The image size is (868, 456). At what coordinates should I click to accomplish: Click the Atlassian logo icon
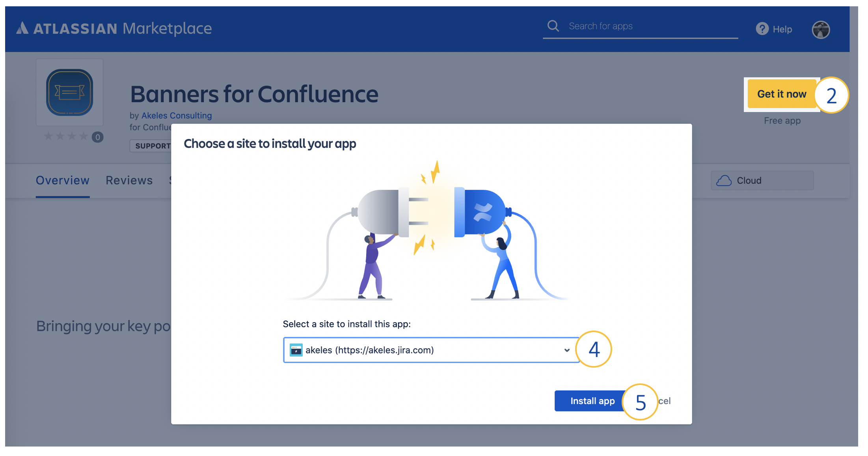[x=22, y=28]
